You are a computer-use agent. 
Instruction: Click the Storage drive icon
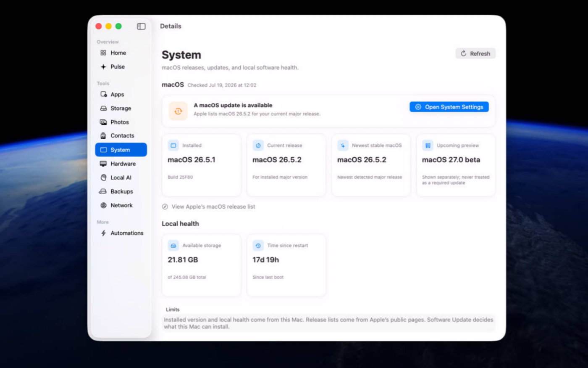click(103, 108)
